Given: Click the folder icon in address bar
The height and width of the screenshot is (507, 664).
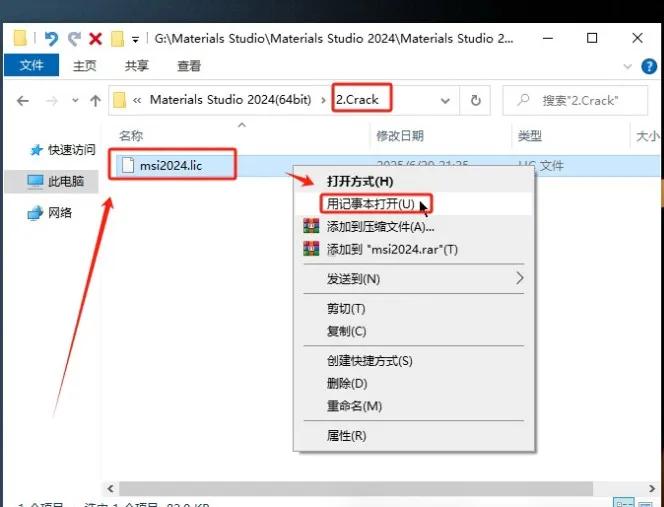Looking at the screenshot, I should 120,100.
